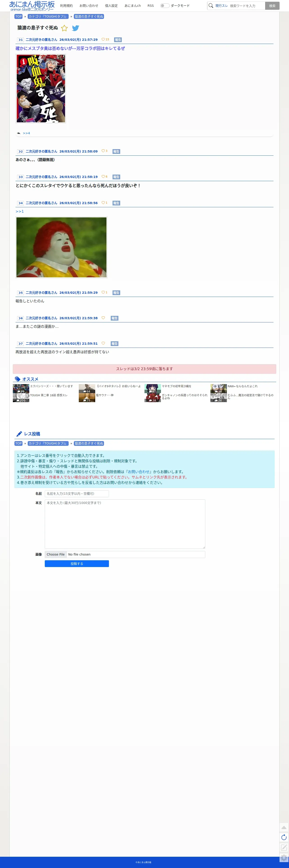Focus the 名前 name input field
Screen dimensions: 289x868
click(x=77, y=494)
